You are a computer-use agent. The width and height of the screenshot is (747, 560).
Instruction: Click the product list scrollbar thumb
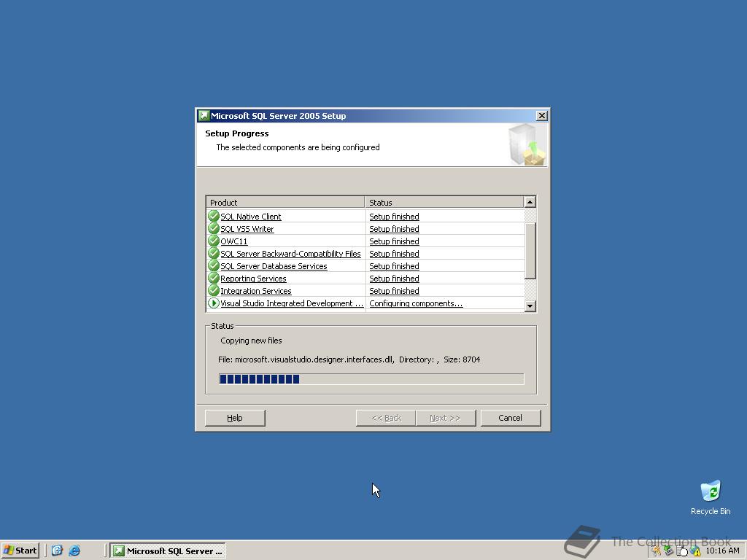click(x=530, y=251)
